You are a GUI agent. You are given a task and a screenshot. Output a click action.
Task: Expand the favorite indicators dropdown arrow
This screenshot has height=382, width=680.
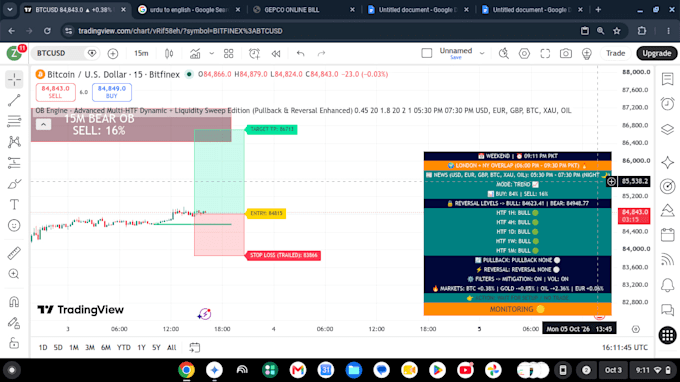(x=212, y=53)
